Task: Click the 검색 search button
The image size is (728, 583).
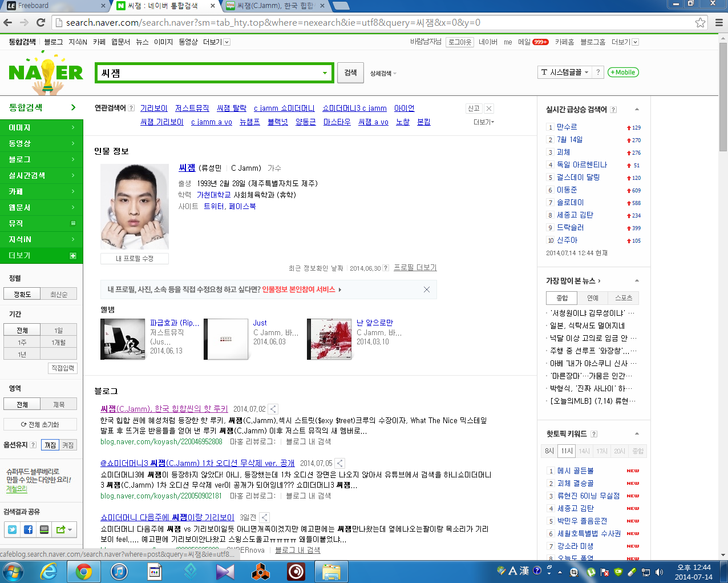Action: [350, 73]
